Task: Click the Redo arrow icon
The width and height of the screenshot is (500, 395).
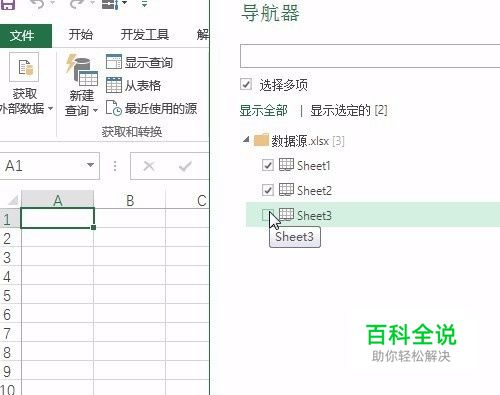Action: [x=77, y=4]
